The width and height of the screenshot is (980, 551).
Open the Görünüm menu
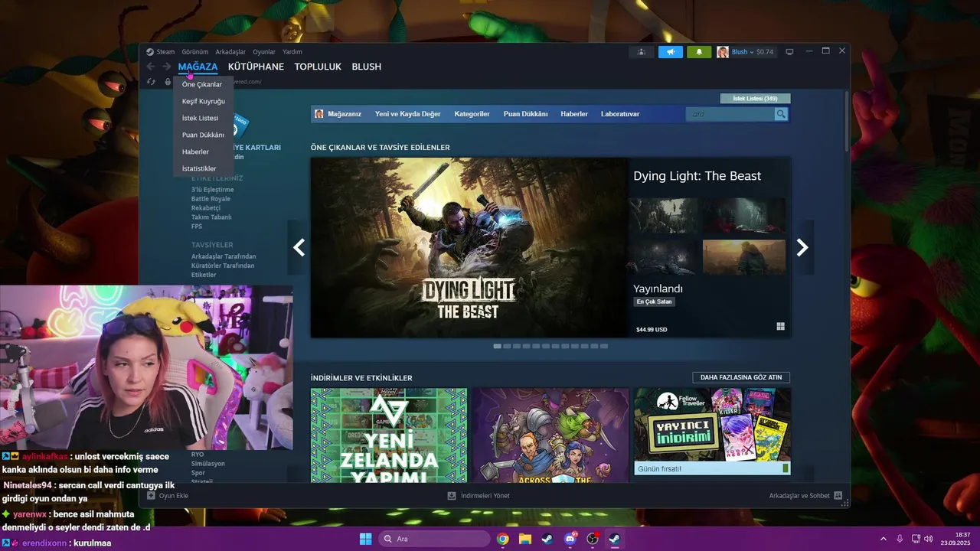coord(195,52)
